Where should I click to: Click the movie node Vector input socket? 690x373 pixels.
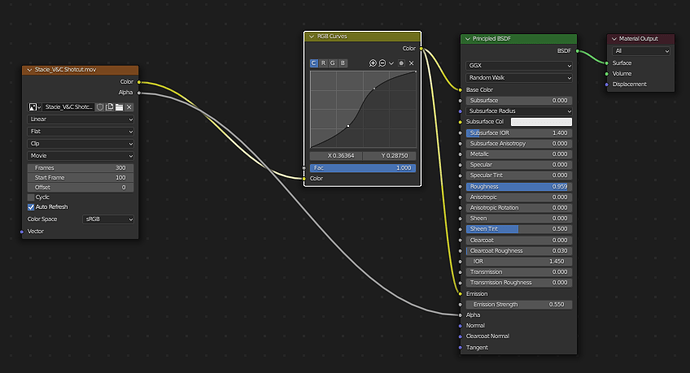click(22, 231)
